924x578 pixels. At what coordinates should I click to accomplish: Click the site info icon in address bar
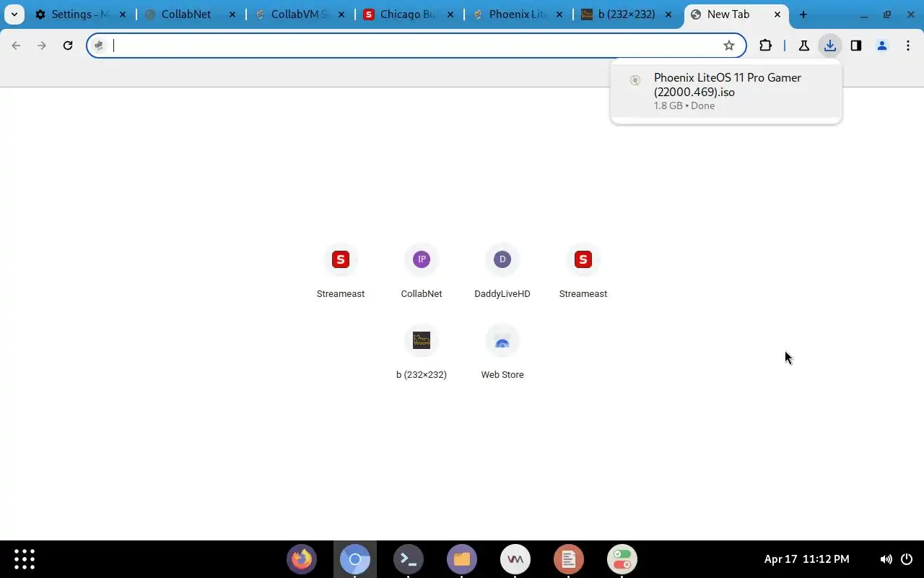100,46
